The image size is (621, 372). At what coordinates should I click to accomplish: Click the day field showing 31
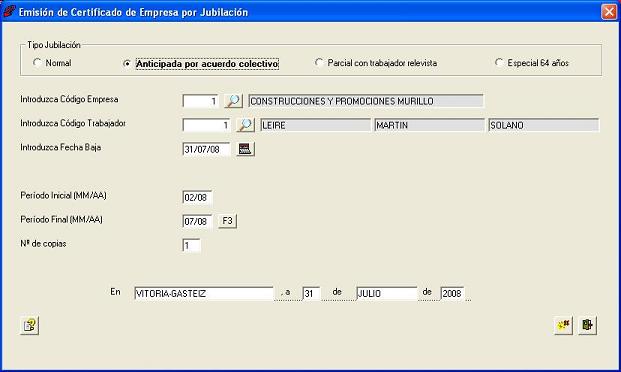pos(311,294)
